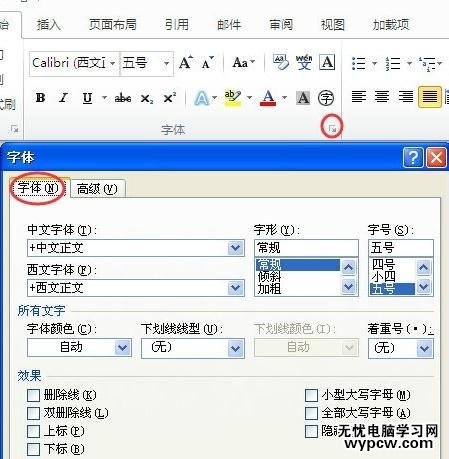Switch to the 高级(V) dialog tab
The width and height of the screenshot is (449, 459).
(97, 189)
